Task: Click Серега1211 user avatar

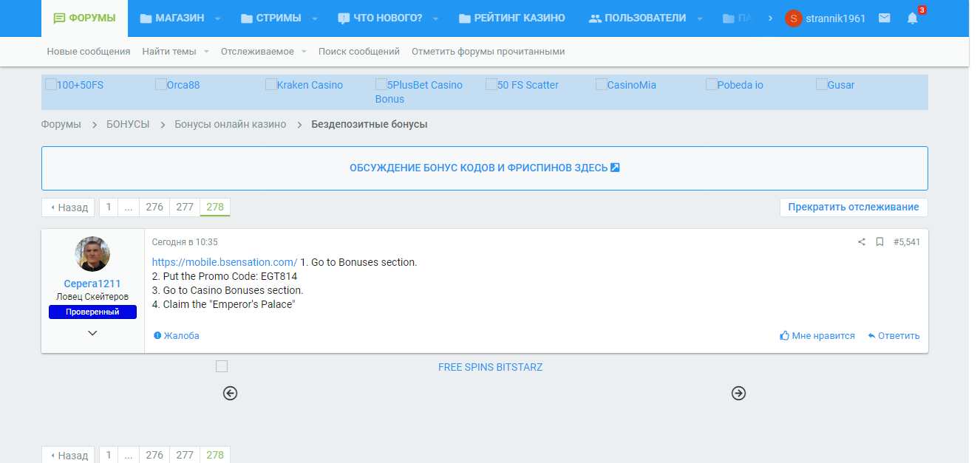Action: (x=92, y=254)
